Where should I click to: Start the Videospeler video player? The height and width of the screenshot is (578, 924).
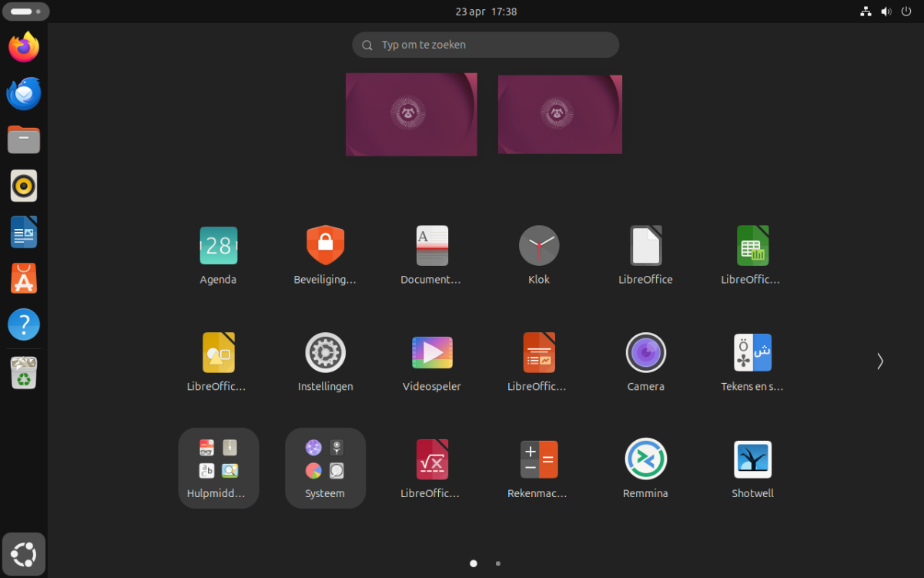(x=432, y=354)
